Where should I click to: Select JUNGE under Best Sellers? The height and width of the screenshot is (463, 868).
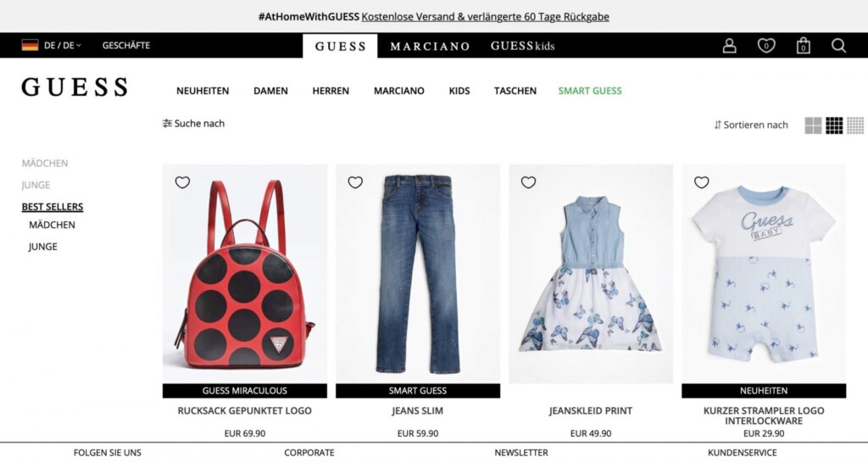point(42,247)
